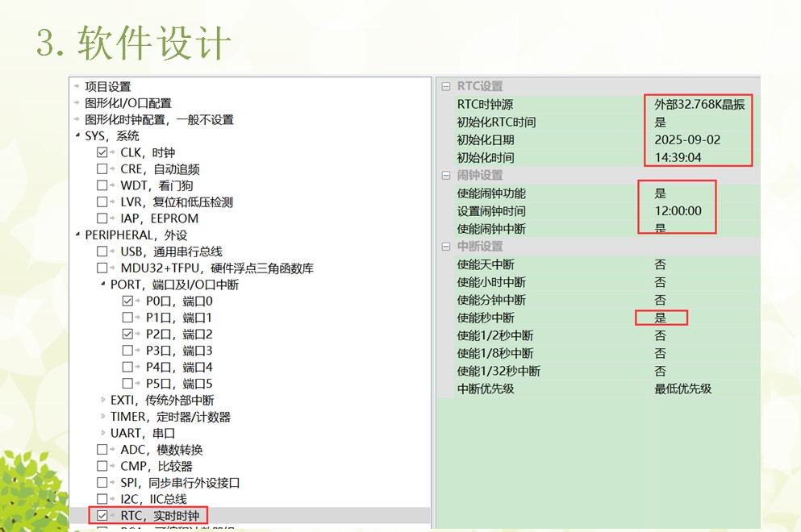Viewport: 801px width, 532px height.
Task: Uncheck the RTC 实时时钟 checkbox
Action: coord(102,515)
